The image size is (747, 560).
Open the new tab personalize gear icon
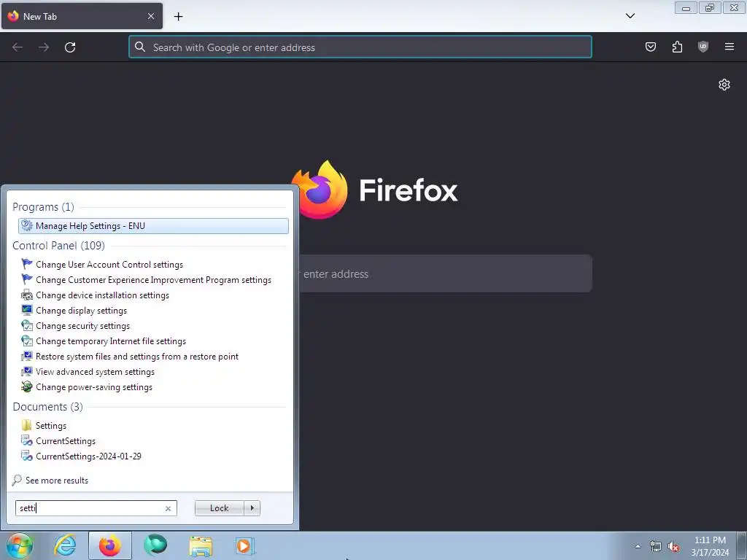(x=724, y=85)
